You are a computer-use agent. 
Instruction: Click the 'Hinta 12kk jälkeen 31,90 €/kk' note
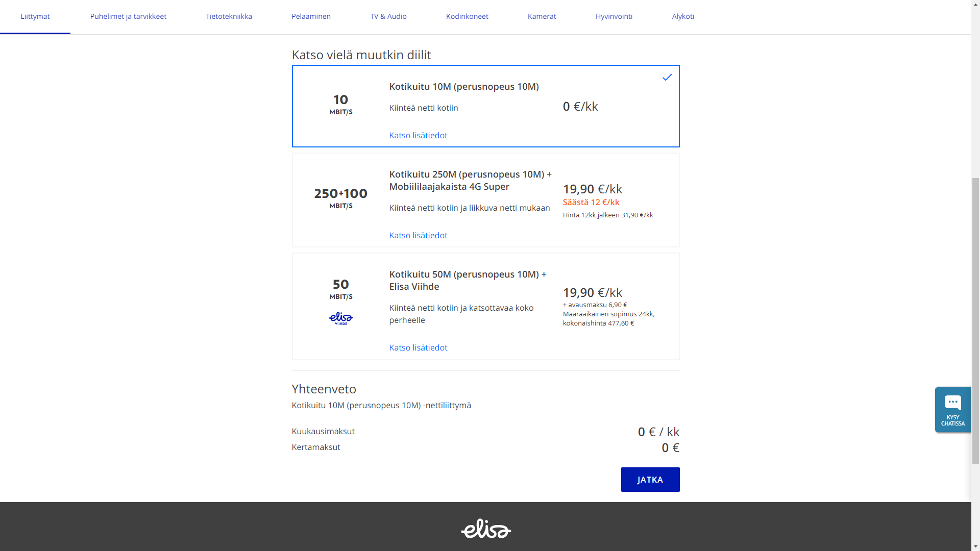tap(608, 215)
